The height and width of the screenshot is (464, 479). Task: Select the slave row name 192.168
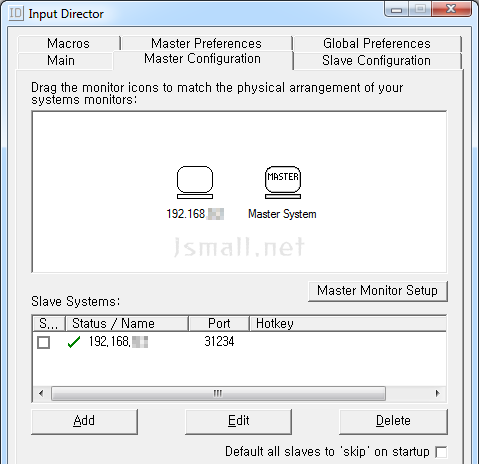(118, 342)
